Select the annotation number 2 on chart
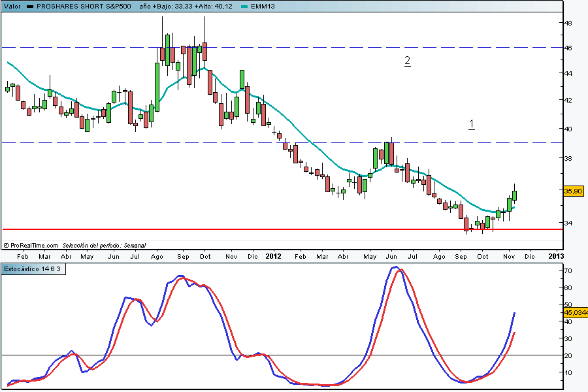 click(407, 61)
